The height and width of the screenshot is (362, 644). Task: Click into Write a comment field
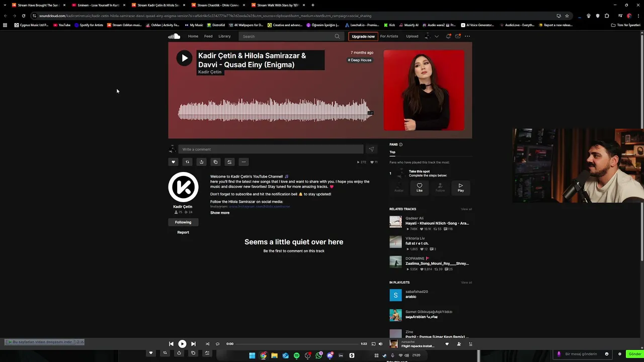(x=271, y=149)
